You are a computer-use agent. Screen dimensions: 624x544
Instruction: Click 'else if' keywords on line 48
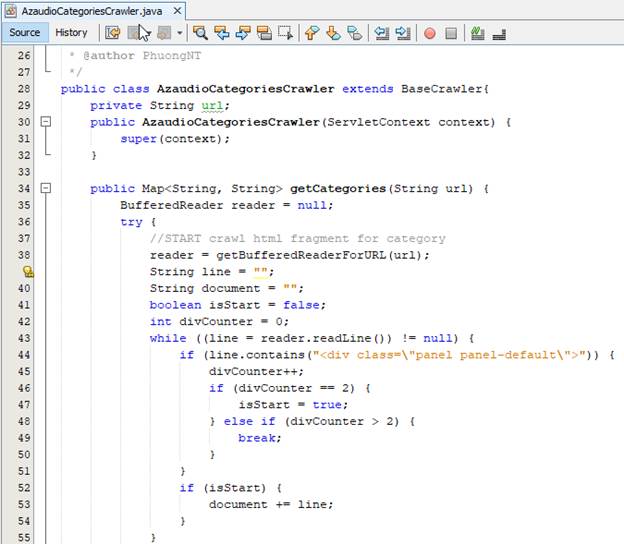pyautogui.click(x=250, y=421)
